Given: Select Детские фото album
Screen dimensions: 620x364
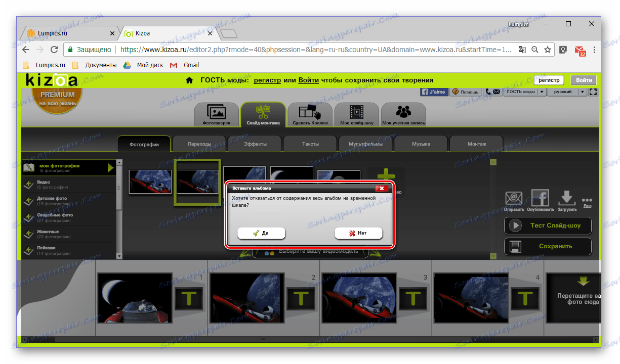Looking at the screenshot, I should [68, 201].
